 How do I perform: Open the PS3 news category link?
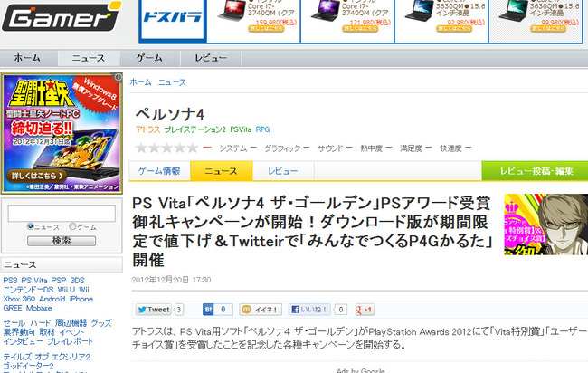tap(10, 281)
